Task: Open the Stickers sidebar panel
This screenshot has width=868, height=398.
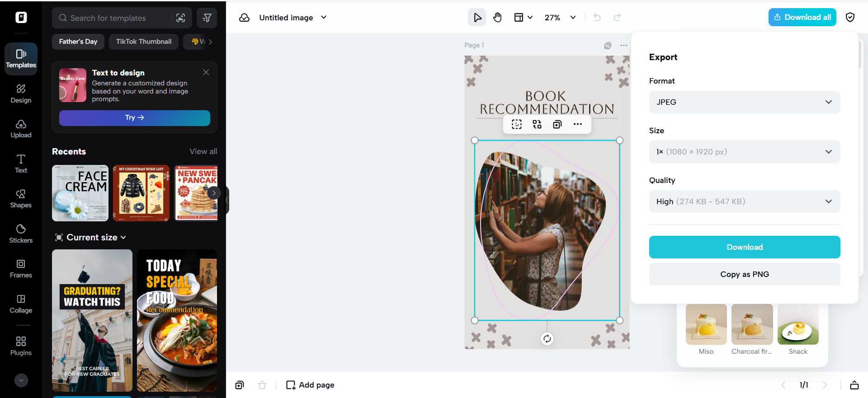Action: coord(21,234)
